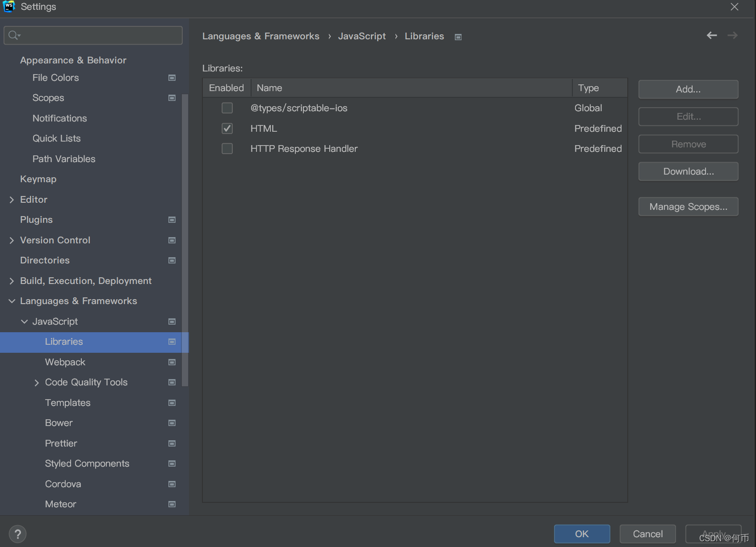756x547 pixels.
Task: Select the HTML library name
Action: (x=264, y=129)
